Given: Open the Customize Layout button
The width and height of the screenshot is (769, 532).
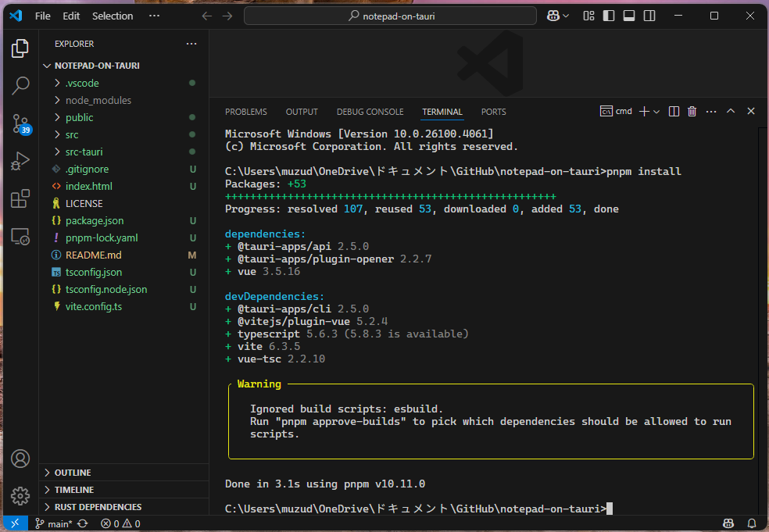Looking at the screenshot, I should pos(588,16).
